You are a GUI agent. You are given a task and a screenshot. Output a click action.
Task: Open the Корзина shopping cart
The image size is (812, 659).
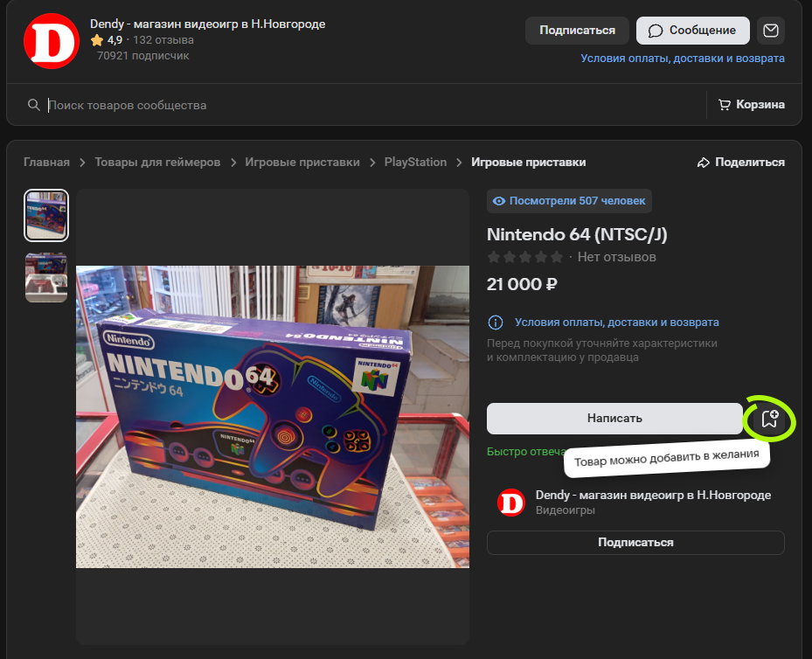pos(751,105)
